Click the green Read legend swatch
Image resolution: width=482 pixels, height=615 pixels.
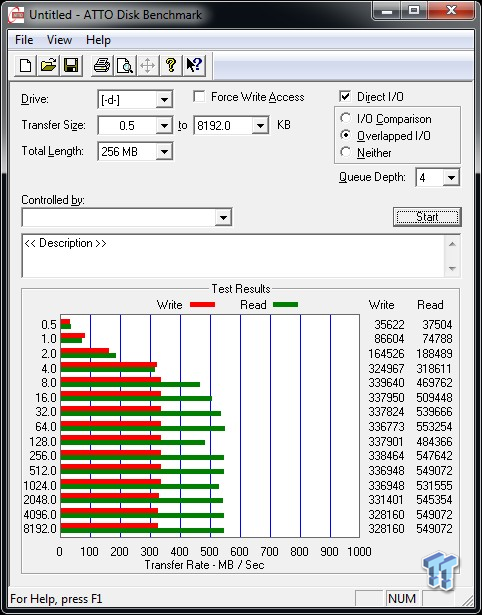(286, 304)
